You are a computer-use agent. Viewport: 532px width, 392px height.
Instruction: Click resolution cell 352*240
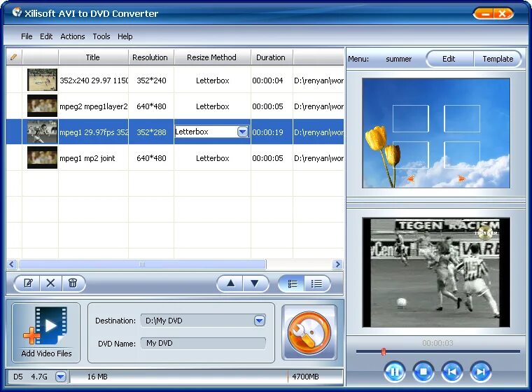pyautogui.click(x=151, y=80)
